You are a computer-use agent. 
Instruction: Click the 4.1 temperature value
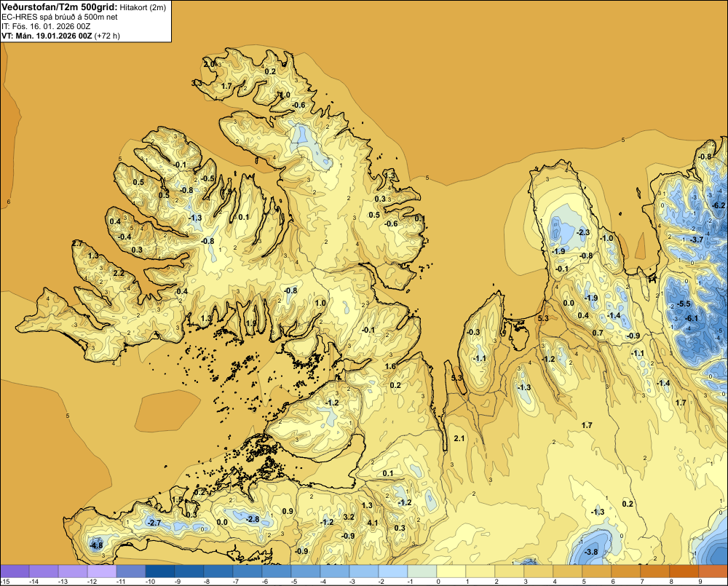pos(372,523)
